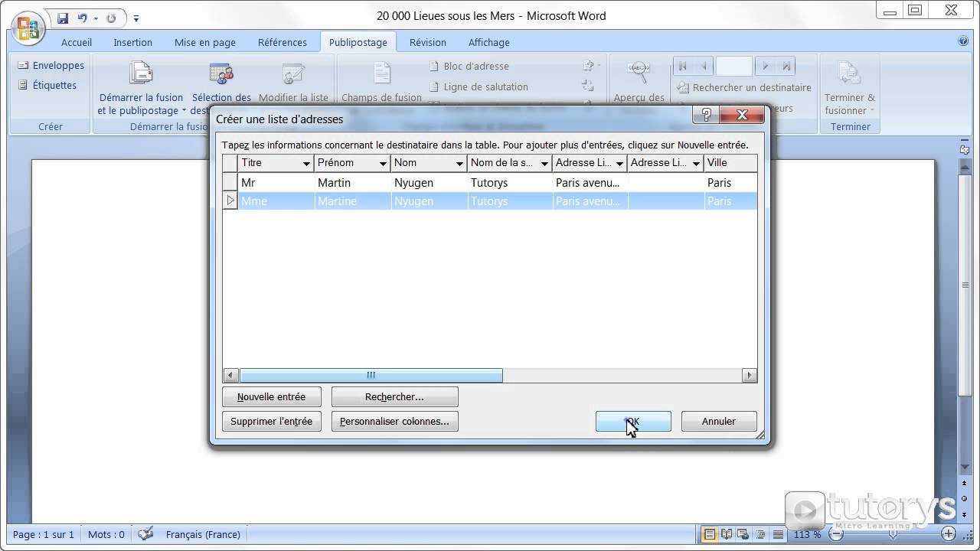980x551 pixels.
Task: Click the Français (France) language indicator
Action: click(203, 534)
